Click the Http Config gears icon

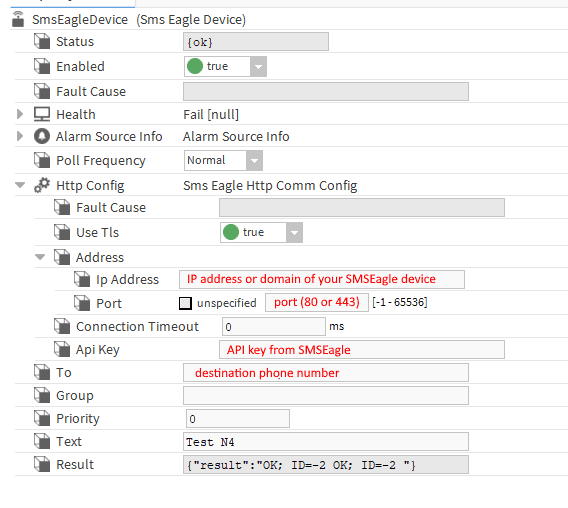42,185
